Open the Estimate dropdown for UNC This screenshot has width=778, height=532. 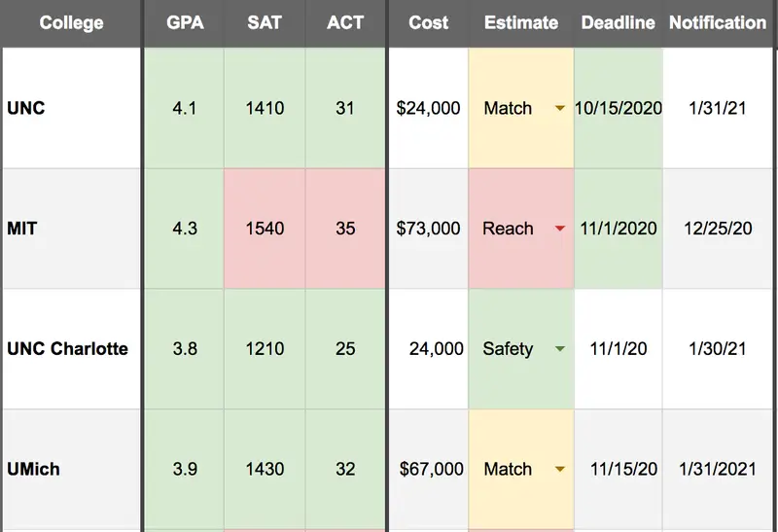tap(559, 108)
